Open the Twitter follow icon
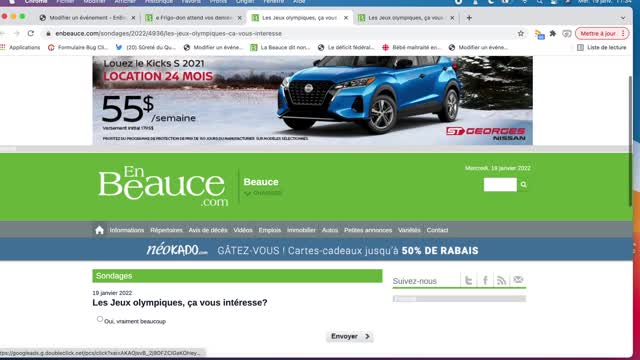The width and height of the screenshot is (640, 360). (x=469, y=280)
